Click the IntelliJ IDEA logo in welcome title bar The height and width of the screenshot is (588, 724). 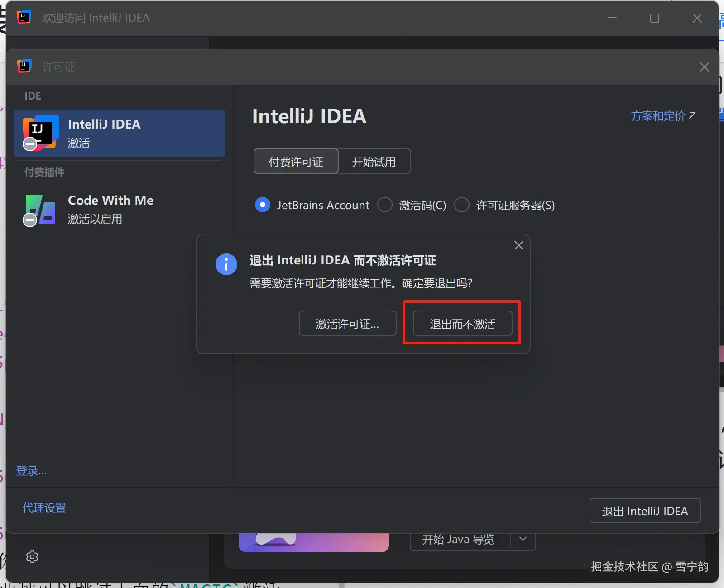click(24, 18)
